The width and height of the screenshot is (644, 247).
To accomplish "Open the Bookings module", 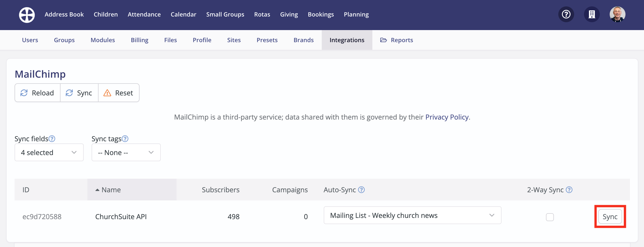I will [x=321, y=15].
